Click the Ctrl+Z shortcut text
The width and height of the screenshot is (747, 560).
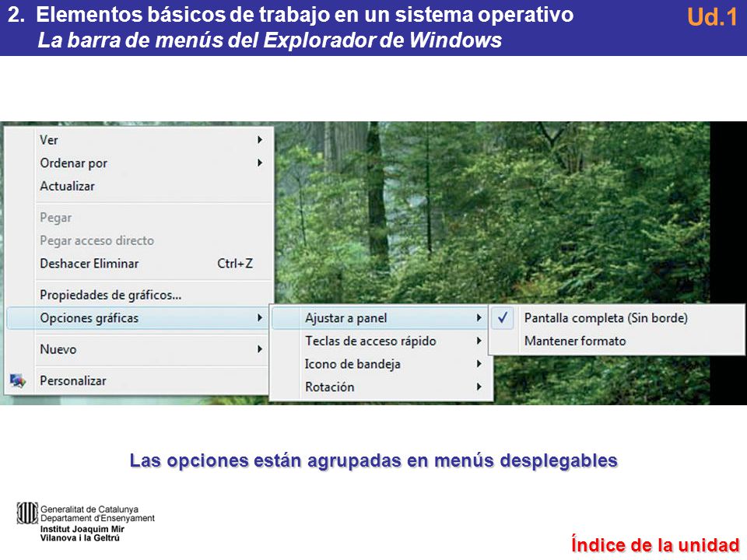[x=235, y=264]
